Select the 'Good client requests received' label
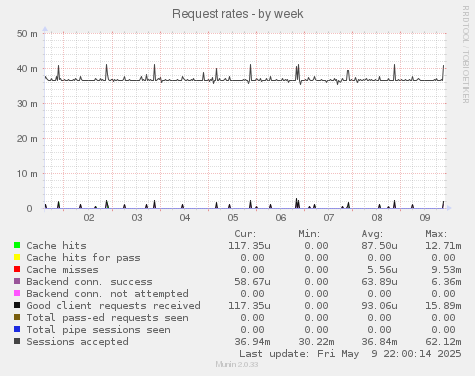Image resolution: width=475 pixels, height=376 pixels. (x=114, y=306)
